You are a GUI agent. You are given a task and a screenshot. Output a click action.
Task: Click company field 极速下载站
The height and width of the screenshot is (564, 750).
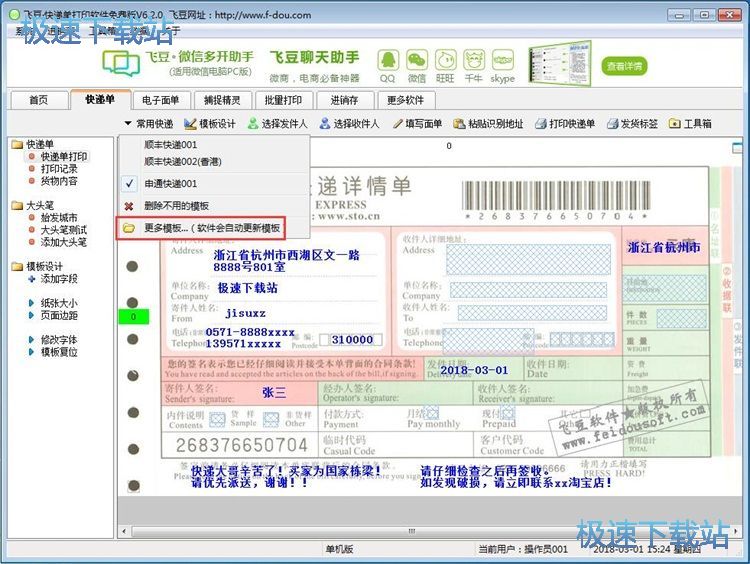248,288
